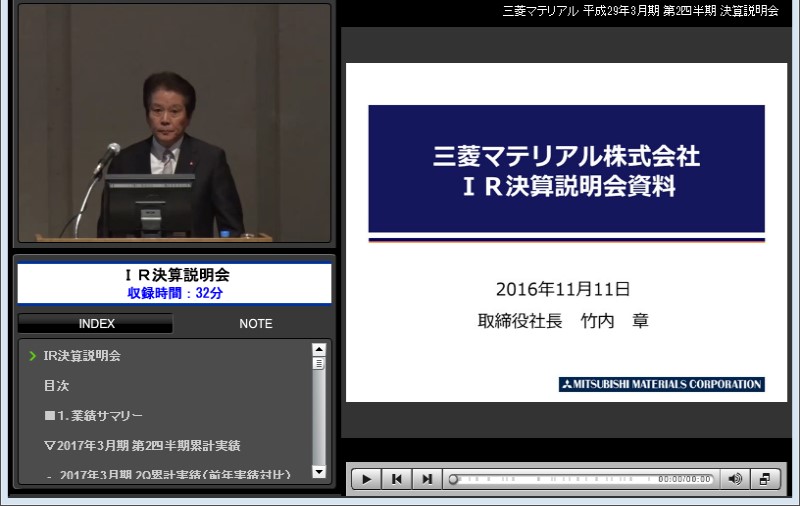Click the index list scrollbar thumb
Screen dimensions: 800x506
tap(319, 363)
